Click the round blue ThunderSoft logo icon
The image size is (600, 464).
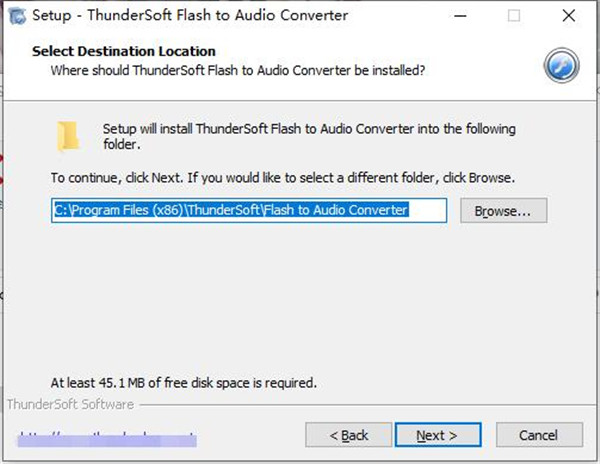(561, 65)
